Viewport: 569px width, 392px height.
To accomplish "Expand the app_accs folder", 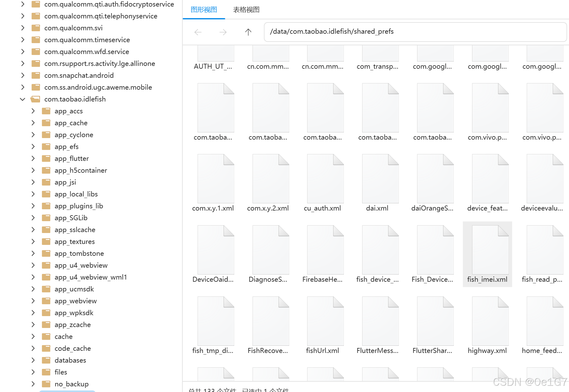I will tap(33, 111).
